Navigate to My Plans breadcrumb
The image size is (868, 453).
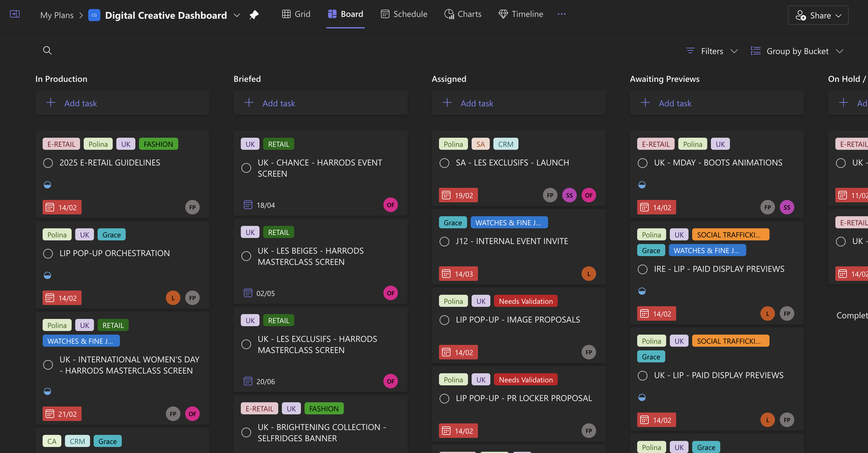pos(56,15)
